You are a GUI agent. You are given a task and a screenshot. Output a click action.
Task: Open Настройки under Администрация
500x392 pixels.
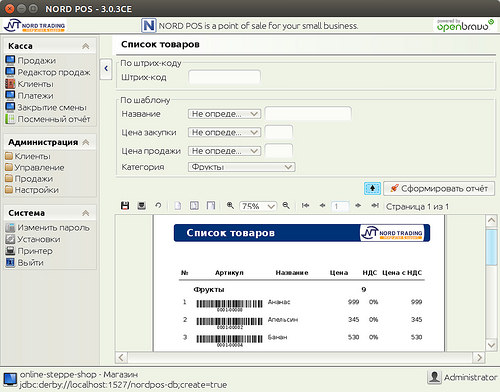(x=32, y=190)
